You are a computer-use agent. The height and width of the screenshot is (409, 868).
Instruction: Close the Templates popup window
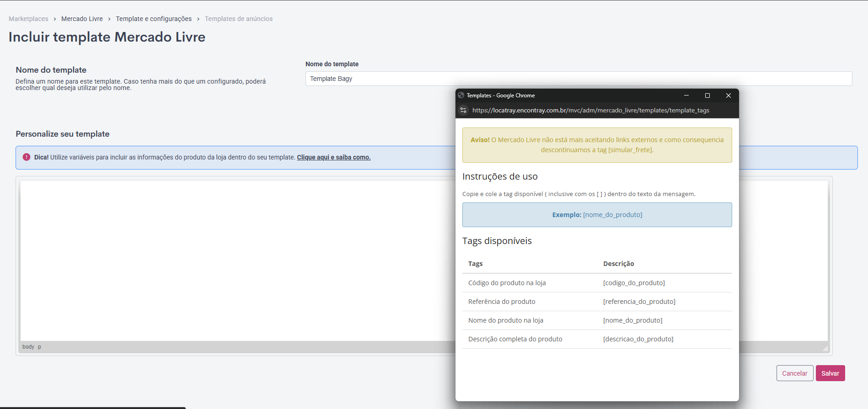tap(729, 96)
